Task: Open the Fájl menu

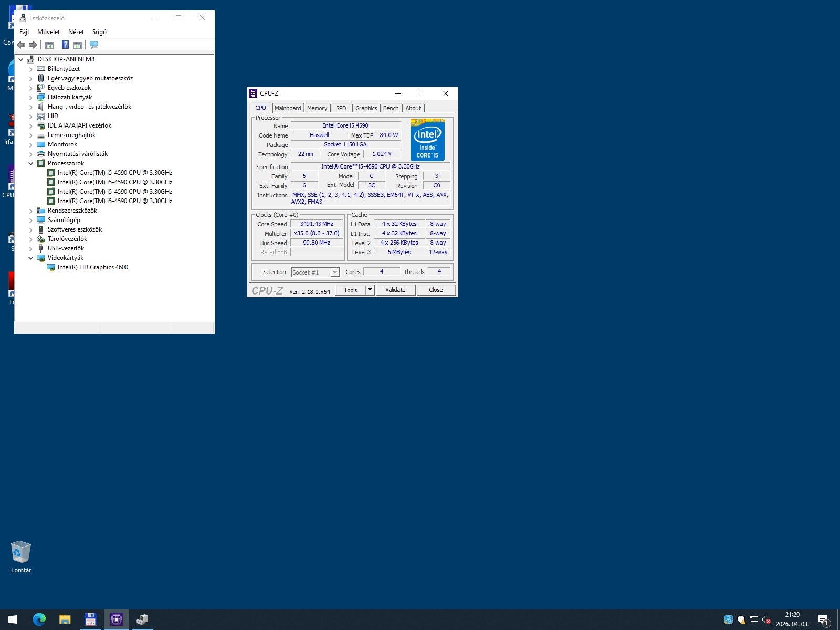Action: 24,32
